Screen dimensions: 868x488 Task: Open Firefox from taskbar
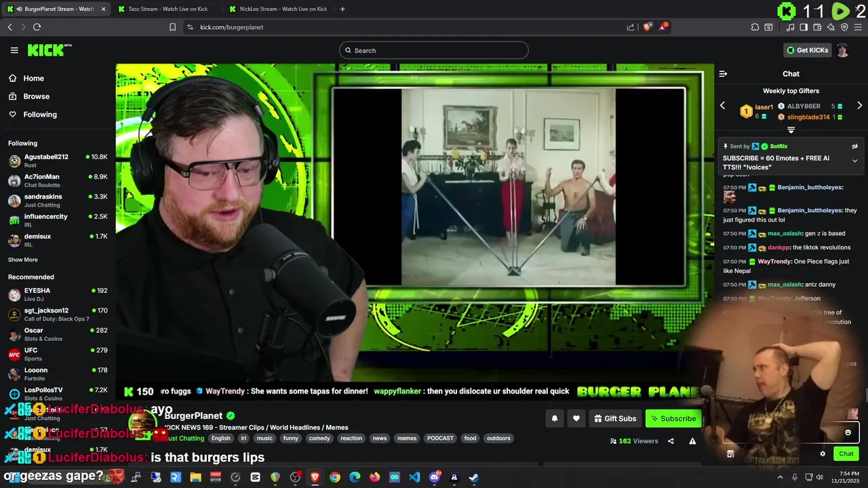374,477
